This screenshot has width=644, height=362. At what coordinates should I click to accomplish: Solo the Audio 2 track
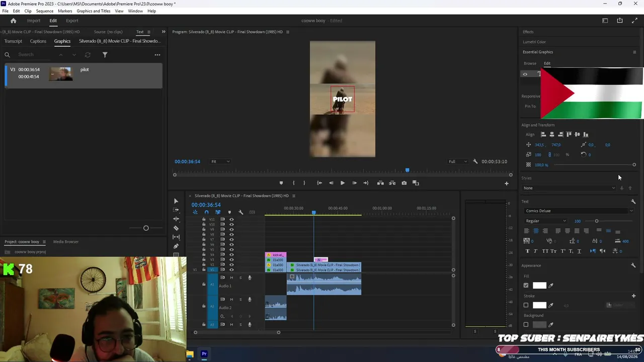click(x=240, y=299)
